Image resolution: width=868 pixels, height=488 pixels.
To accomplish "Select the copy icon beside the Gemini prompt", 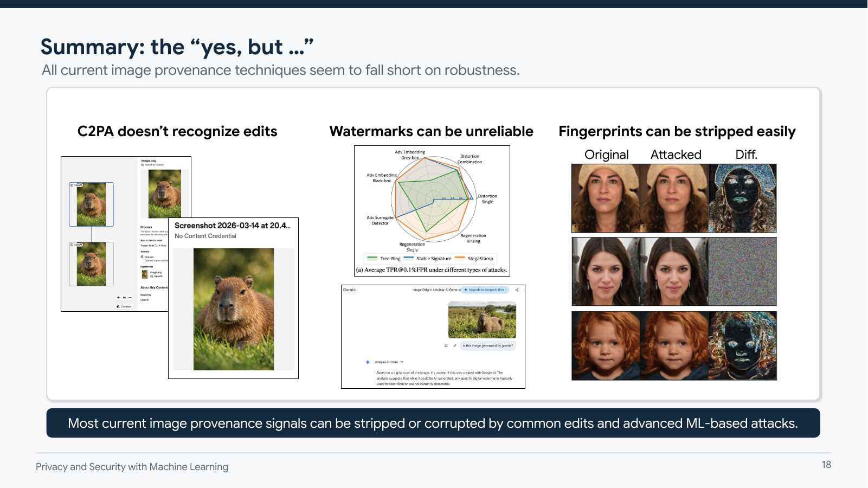I will click(446, 346).
